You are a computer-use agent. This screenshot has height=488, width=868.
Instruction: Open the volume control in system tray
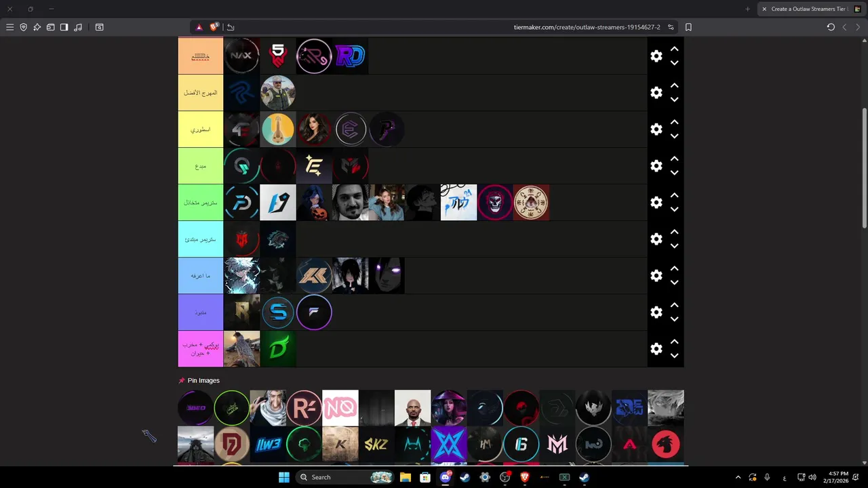(812, 477)
